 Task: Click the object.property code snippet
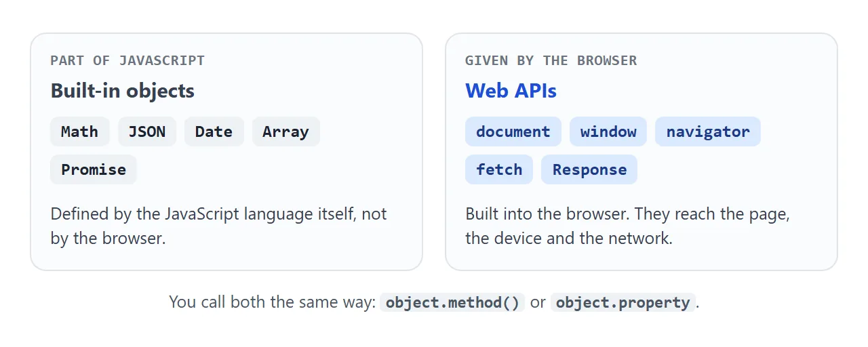(623, 302)
